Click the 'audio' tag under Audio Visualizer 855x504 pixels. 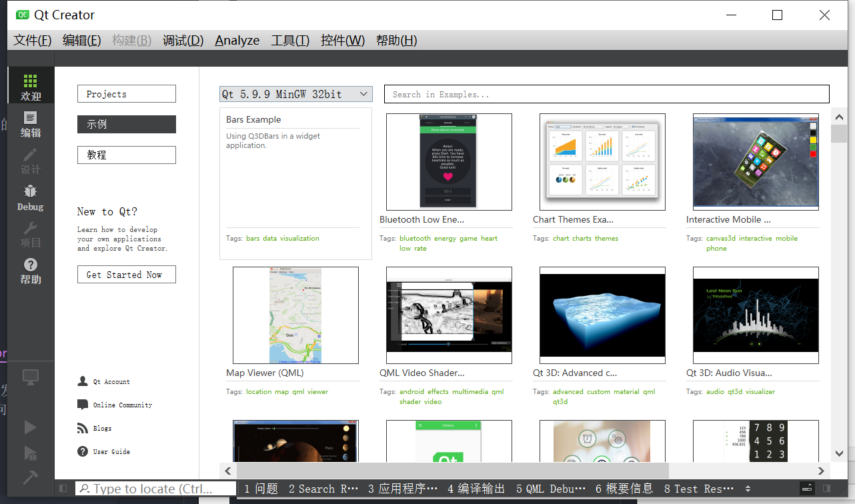pyautogui.click(x=715, y=391)
